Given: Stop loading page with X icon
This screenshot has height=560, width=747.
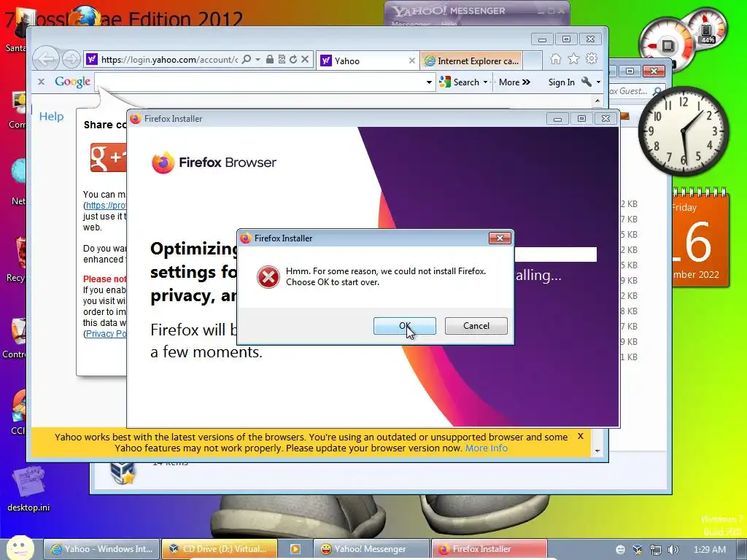Looking at the screenshot, I should coord(305,59).
